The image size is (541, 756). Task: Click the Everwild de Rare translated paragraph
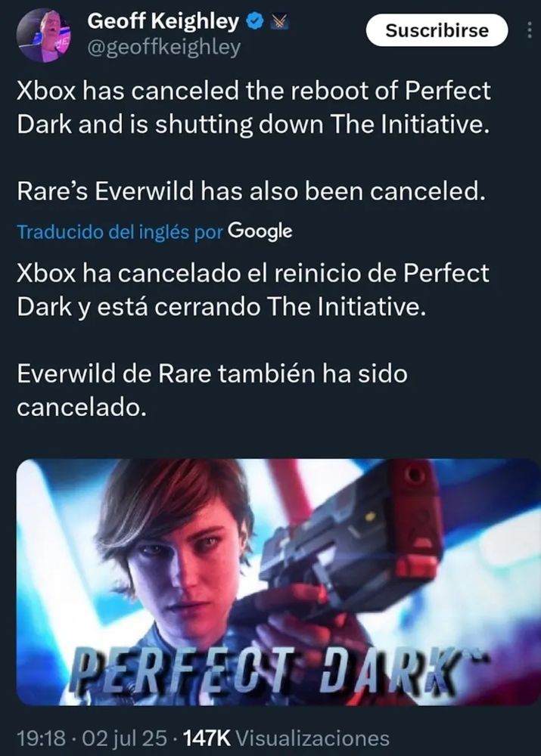pos(213,390)
